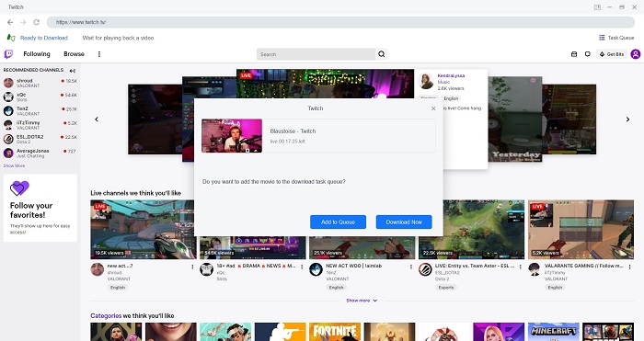The image size is (644, 341).
Task: Click KendraLyssa's avatar in featured panel
Action: (426, 81)
